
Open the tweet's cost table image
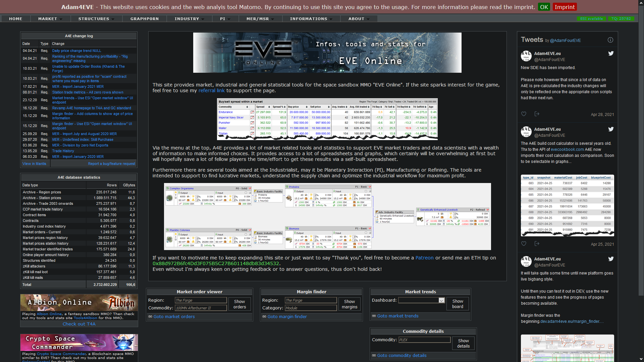pyautogui.click(x=568, y=205)
